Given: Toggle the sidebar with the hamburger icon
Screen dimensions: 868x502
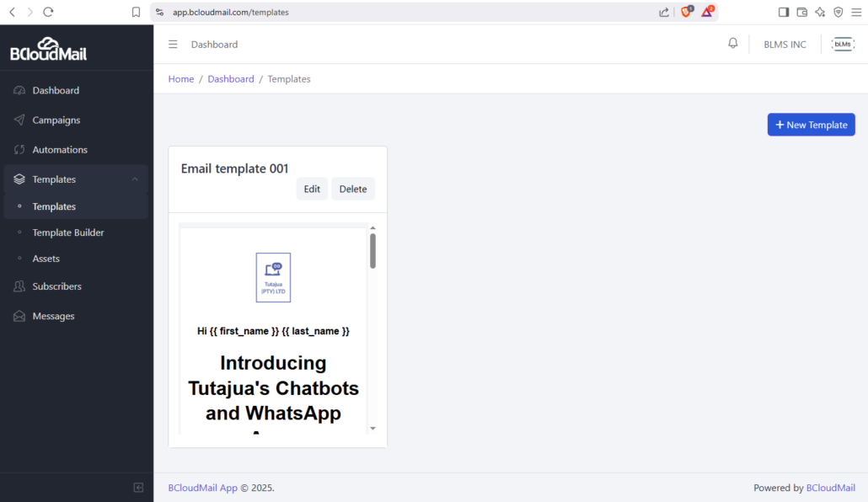Looking at the screenshot, I should tap(173, 45).
